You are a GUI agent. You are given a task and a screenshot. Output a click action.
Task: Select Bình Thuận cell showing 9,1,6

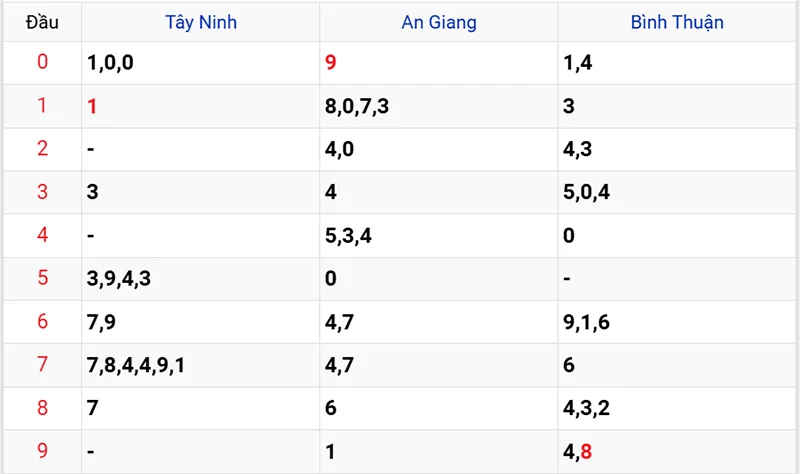(587, 322)
